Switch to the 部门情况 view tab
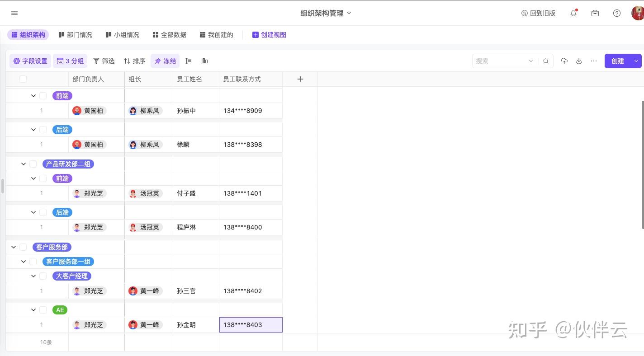Image resolution: width=644 pixels, height=356 pixels. click(x=75, y=35)
